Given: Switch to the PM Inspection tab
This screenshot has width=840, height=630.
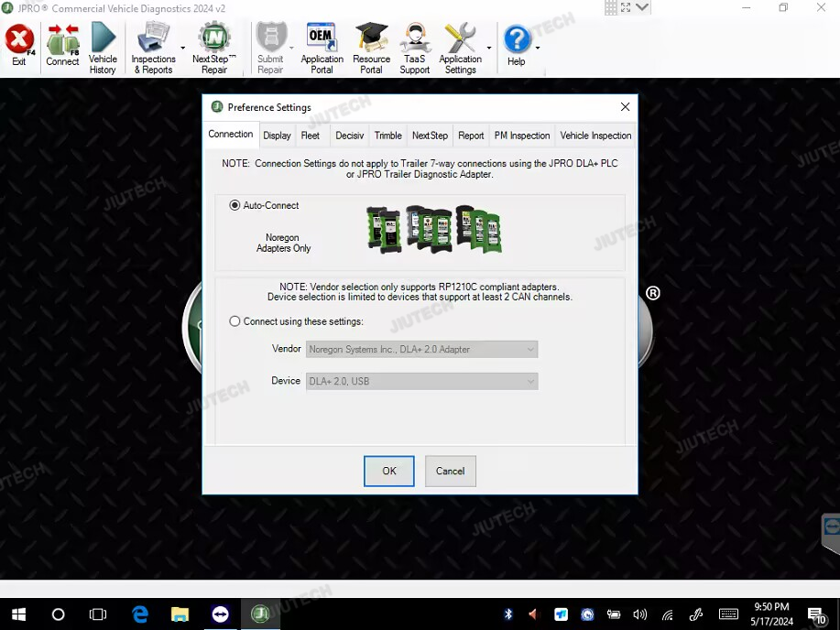Looking at the screenshot, I should (x=522, y=136).
